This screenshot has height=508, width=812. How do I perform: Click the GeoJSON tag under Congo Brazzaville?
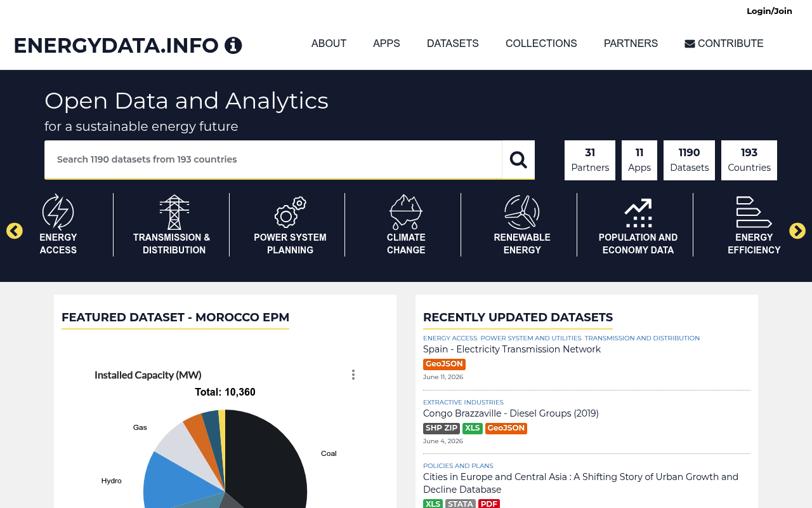(x=506, y=429)
